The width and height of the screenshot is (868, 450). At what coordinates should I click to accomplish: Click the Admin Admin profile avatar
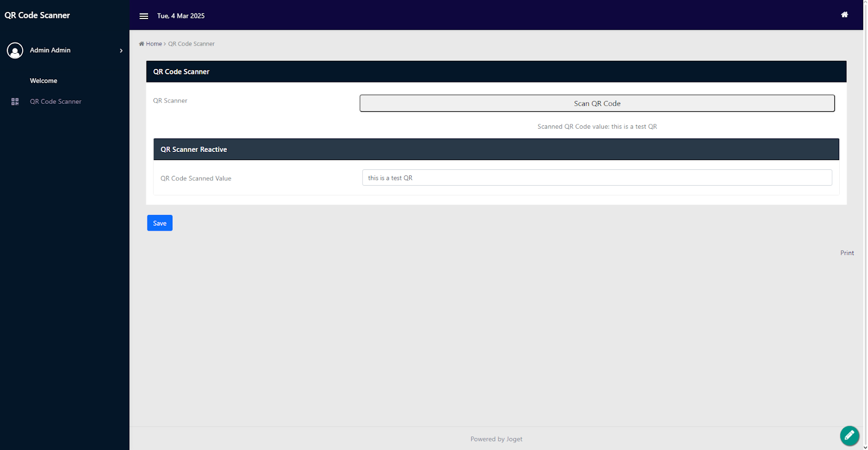pyautogui.click(x=15, y=50)
